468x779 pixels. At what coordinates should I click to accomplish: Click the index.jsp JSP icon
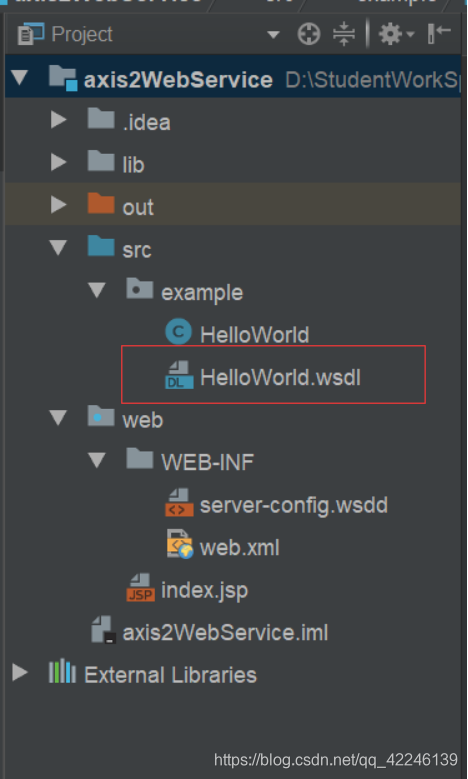pos(141,588)
